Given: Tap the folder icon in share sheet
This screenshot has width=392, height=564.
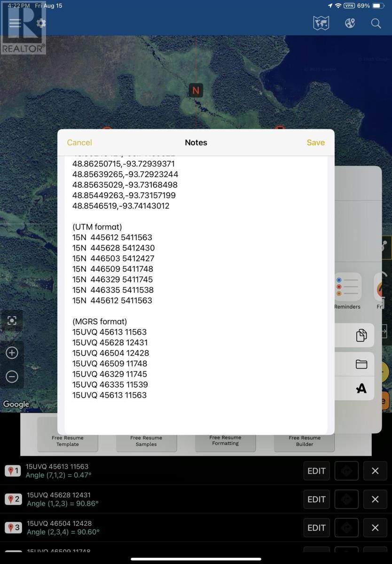Looking at the screenshot, I should (x=361, y=364).
